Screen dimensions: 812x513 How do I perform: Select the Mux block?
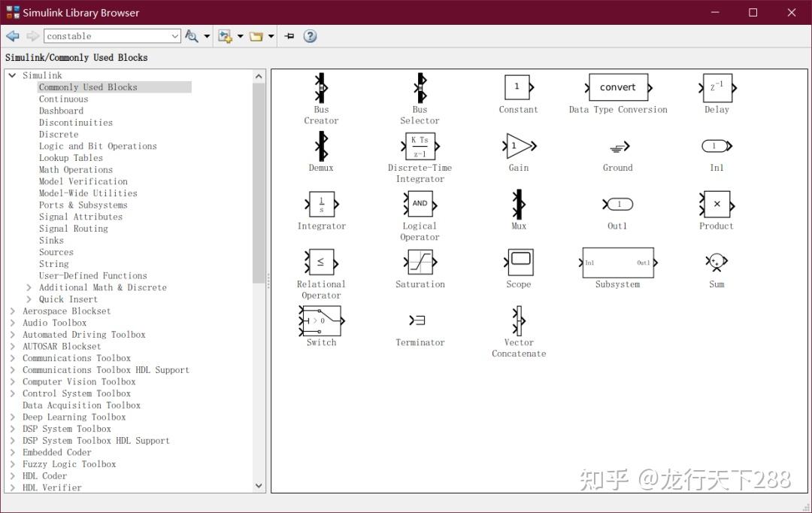click(x=518, y=205)
